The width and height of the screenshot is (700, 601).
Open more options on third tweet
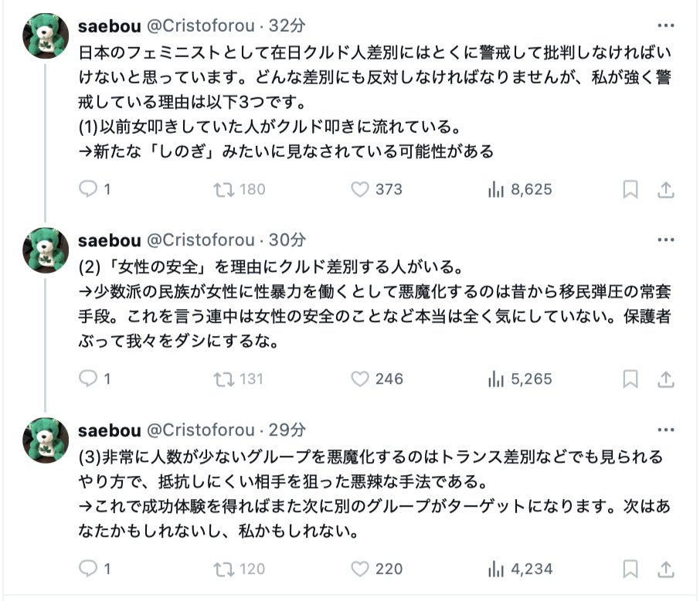(x=664, y=429)
